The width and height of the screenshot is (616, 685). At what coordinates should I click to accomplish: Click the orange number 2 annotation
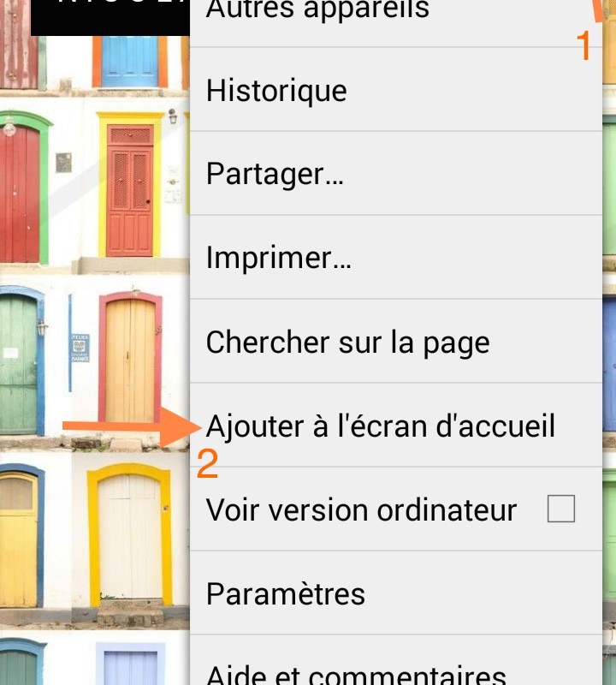tap(207, 464)
